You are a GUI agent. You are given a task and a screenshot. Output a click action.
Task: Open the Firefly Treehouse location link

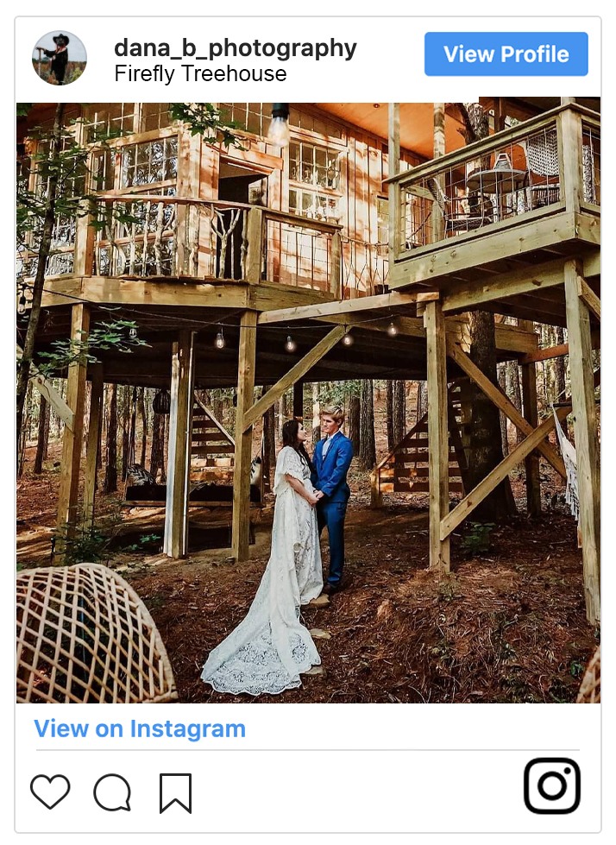click(200, 74)
